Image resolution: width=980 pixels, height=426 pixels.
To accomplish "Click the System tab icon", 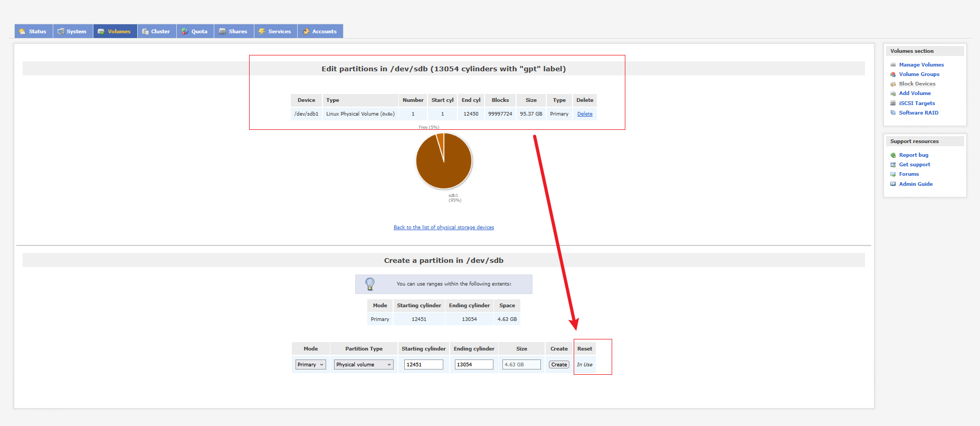I will tap(61, 32).
